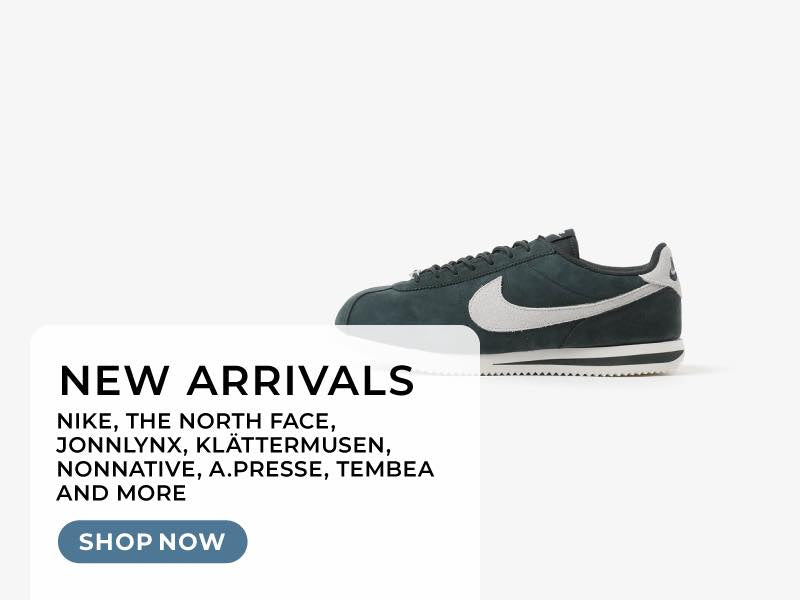Select THE NORTH FACE brand text

(x=229, y=421)
